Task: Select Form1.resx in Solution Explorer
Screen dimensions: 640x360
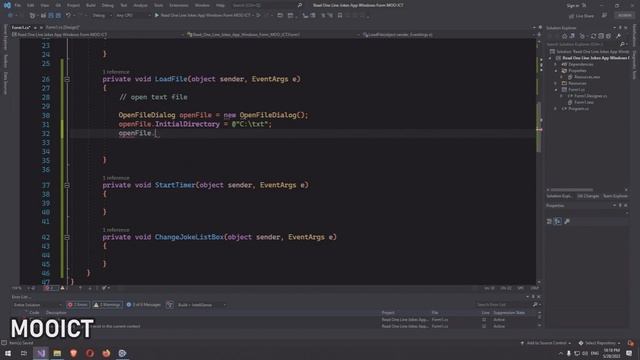Action: coord(584,102)
